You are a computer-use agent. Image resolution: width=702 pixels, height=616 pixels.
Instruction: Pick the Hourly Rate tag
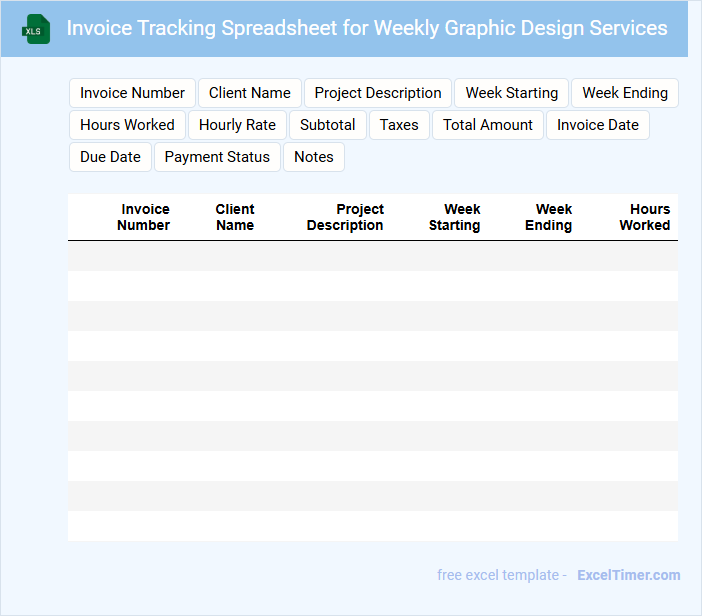237,125
